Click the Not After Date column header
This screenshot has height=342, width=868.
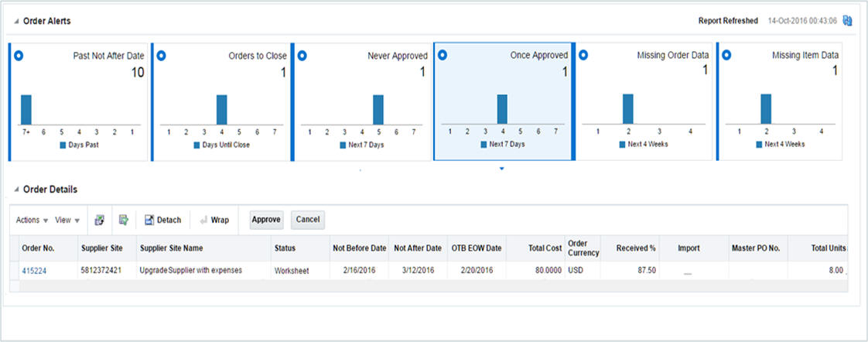(x=418, y=248)
